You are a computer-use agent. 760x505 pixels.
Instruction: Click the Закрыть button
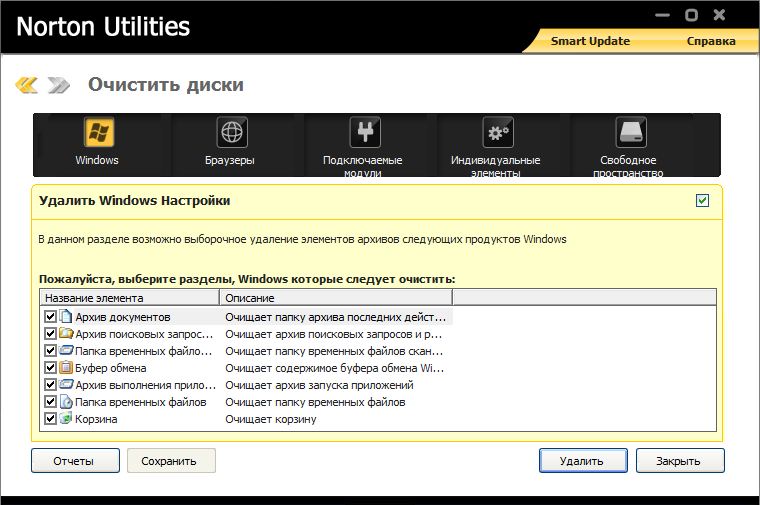pos(677,461)
